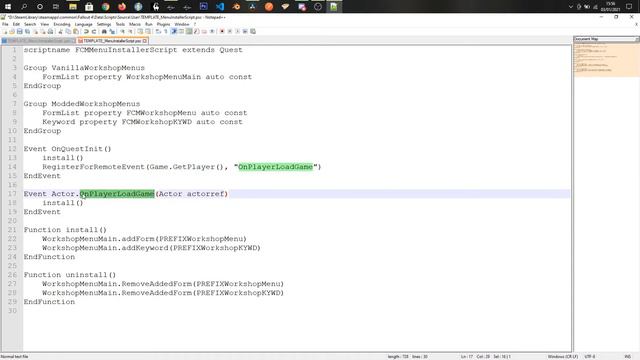Open Blender from the taskbar
This screenshot has width=640, height=360.
coord(236,7)
